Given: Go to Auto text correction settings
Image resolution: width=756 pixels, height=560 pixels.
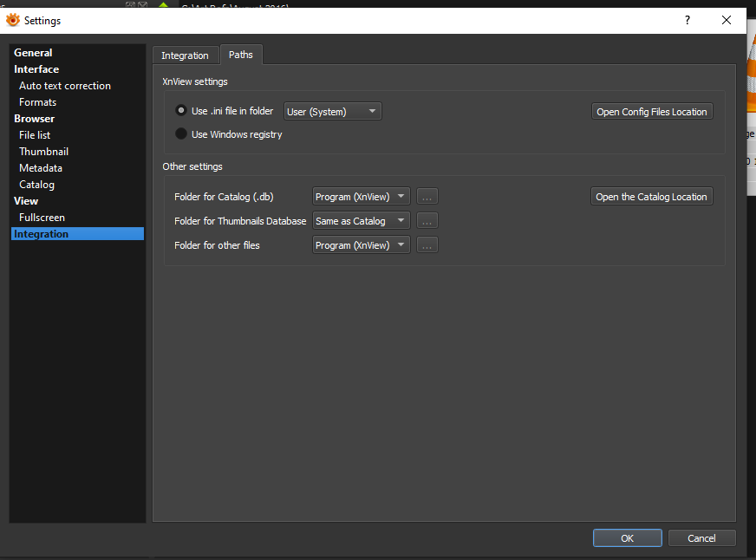Looking at the screenshot, I should click(x=65, y=86).
